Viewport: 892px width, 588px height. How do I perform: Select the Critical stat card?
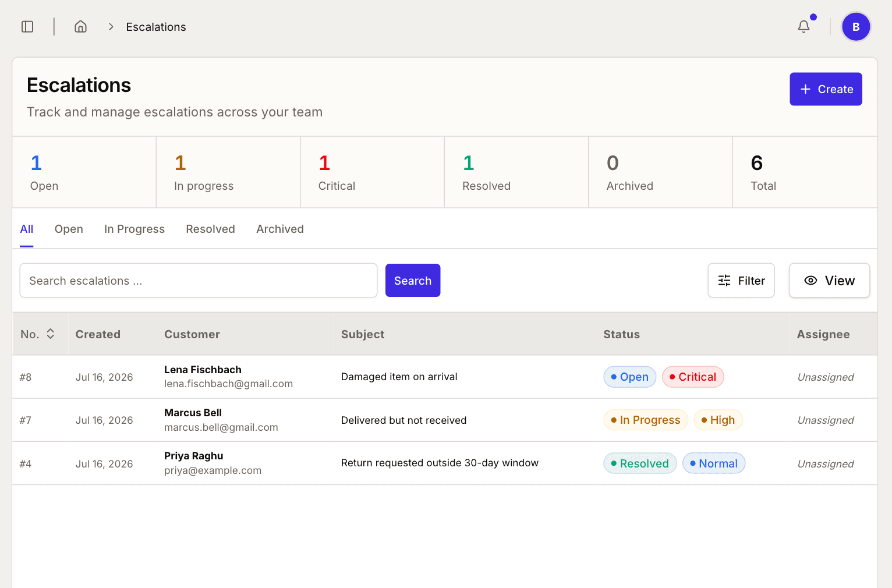tap(373, 172)
